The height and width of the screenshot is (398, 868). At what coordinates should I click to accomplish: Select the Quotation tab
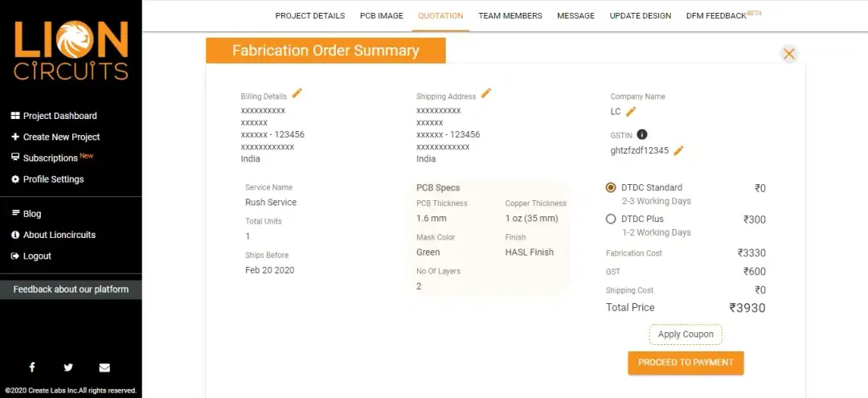pyautogui.click(x=440, y=15)
